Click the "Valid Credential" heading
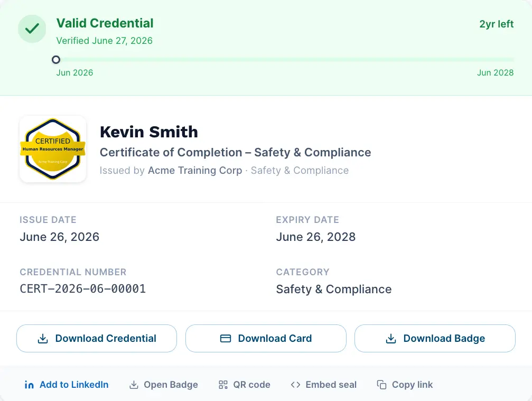532x401 pixels. point(105,23)
